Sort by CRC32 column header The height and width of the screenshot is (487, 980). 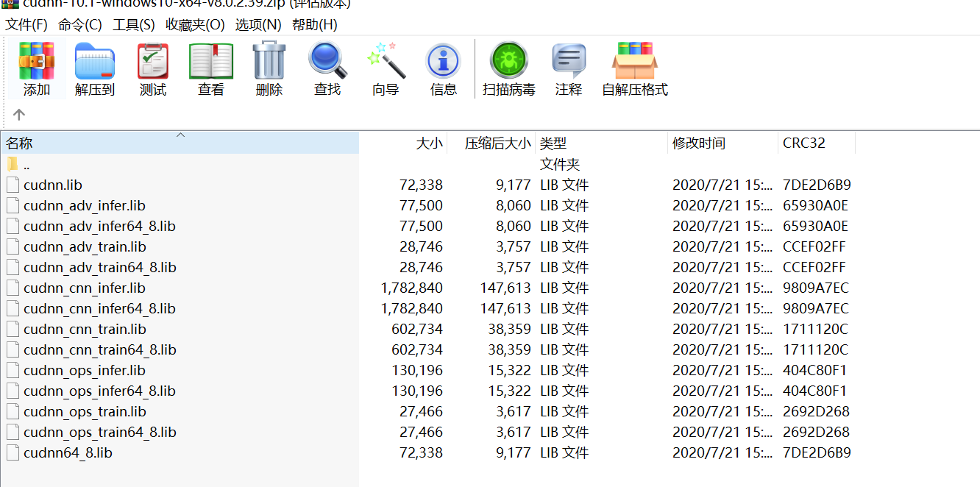click(x=817, y=143)
